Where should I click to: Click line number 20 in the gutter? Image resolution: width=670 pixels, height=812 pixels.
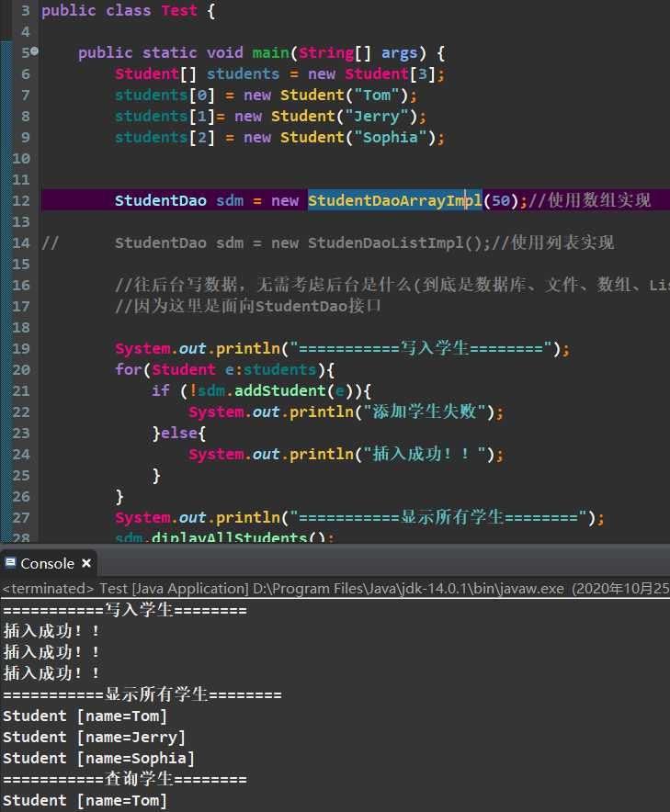coord(21,370)
